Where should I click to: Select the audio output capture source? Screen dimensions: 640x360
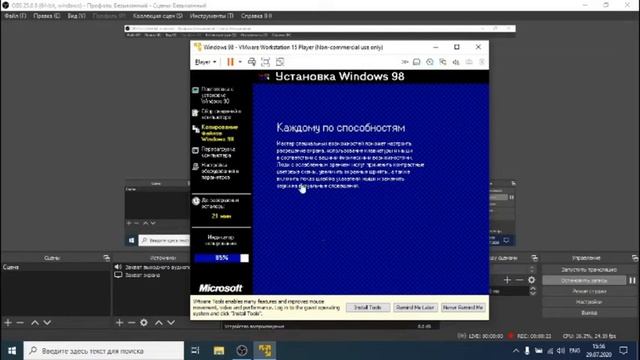click(152, 267)
